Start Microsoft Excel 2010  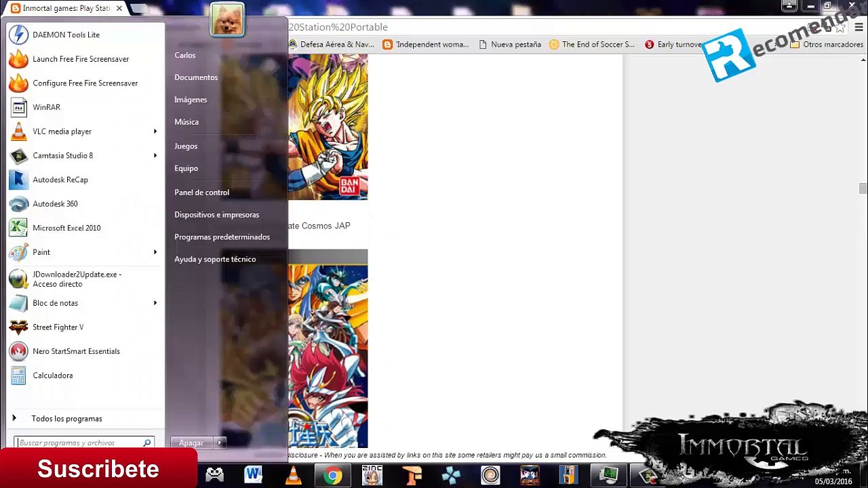66,228
